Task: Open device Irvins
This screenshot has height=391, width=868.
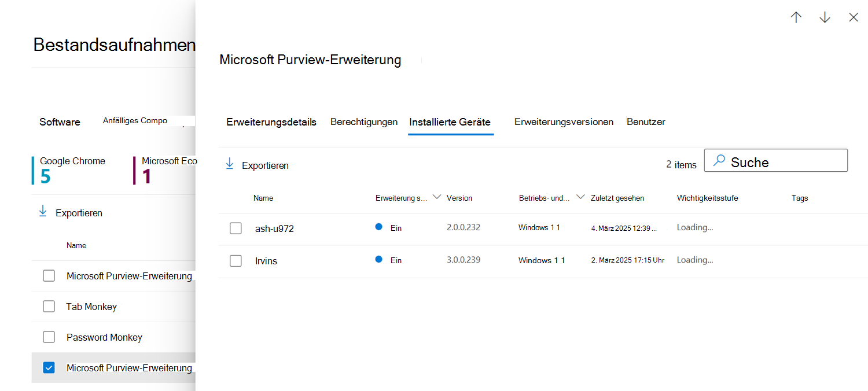Action: pos(266,261)
